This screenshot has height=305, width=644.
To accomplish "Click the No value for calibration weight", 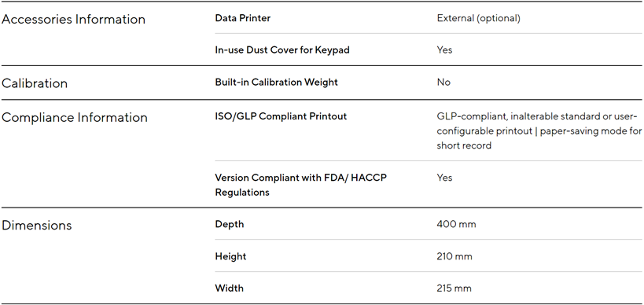I will click(443, 82).
